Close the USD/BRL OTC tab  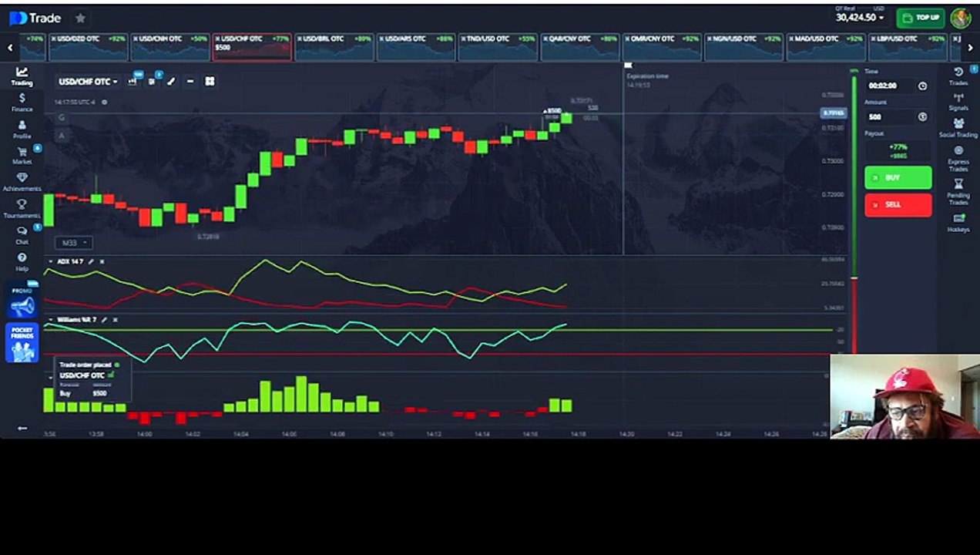point(300,39)
